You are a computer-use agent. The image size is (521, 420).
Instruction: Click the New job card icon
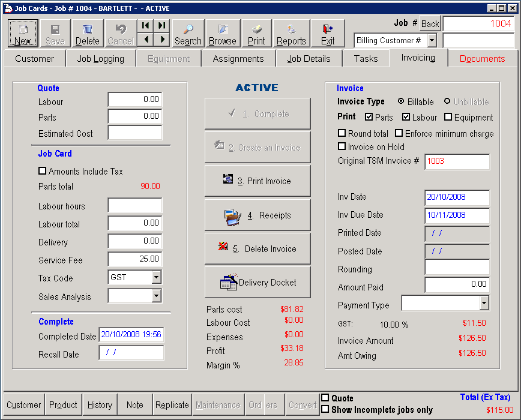click(x=22, y=33)
